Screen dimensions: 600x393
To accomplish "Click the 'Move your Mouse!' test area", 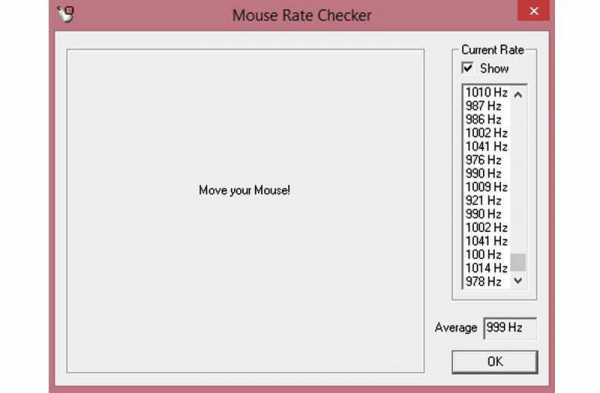I will (x=245, y=210).
